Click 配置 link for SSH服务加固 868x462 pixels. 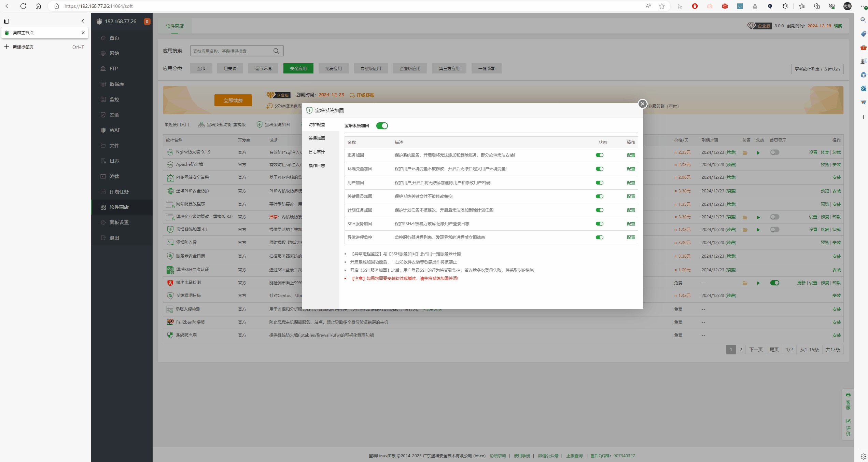click(631, 224)
